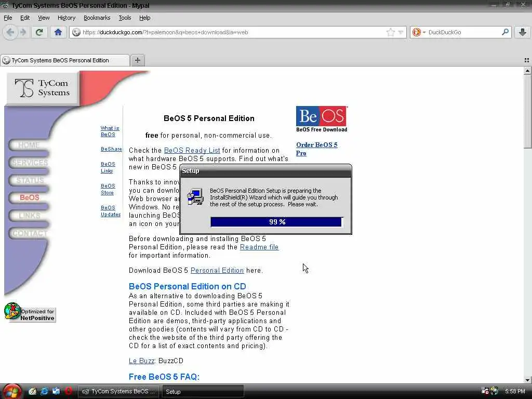Reload the page with the refresh icon
The image size is (532, 399).
click(x=39, y=32)
